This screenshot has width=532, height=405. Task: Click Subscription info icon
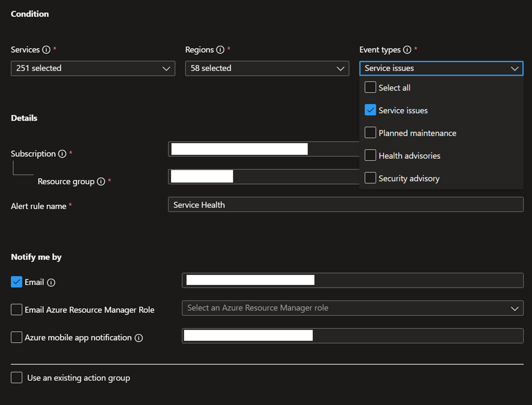click(x=62, y=154)
